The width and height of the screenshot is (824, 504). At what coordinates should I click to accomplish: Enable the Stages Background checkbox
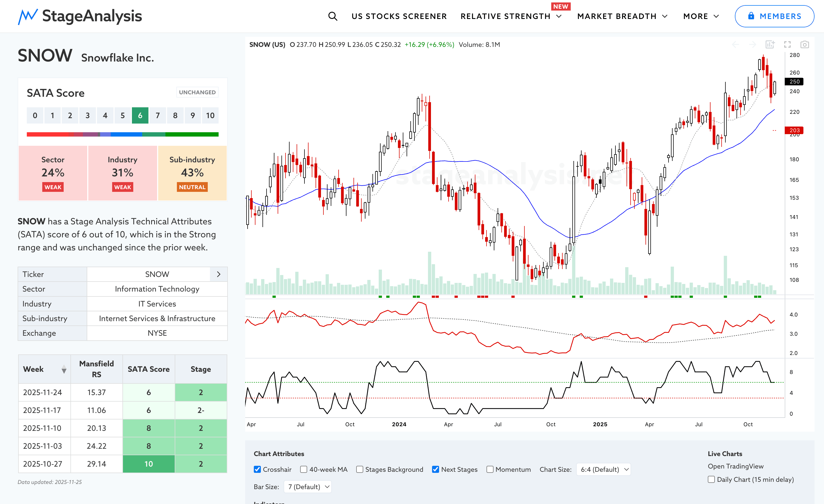click(x=359, y=469)
